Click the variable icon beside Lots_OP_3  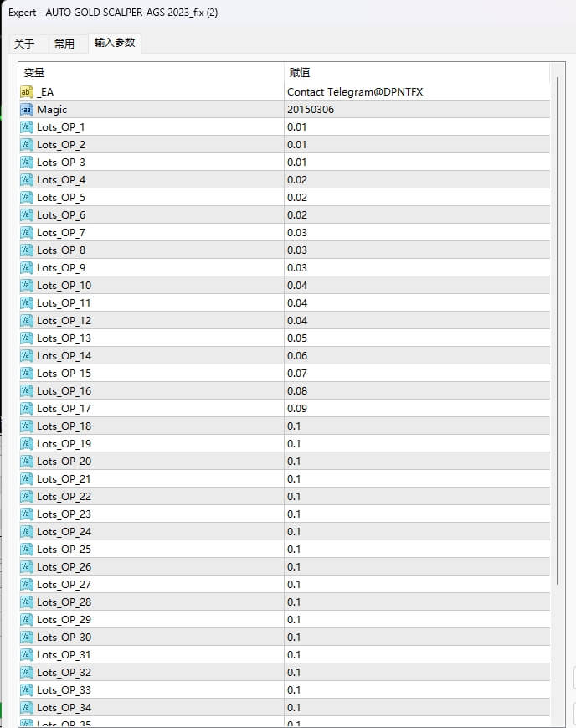27,163
